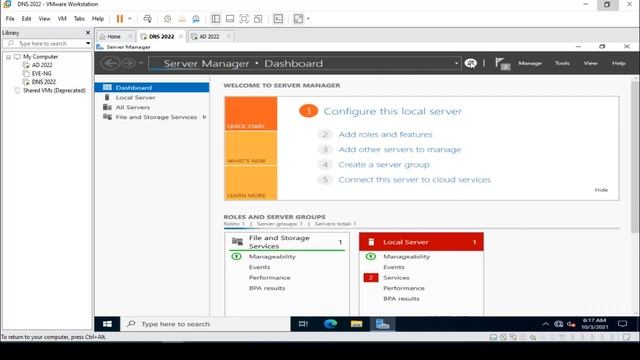
Task: Click the Quick Start tile
Action: pyautogui.click(x=251, y=113)
